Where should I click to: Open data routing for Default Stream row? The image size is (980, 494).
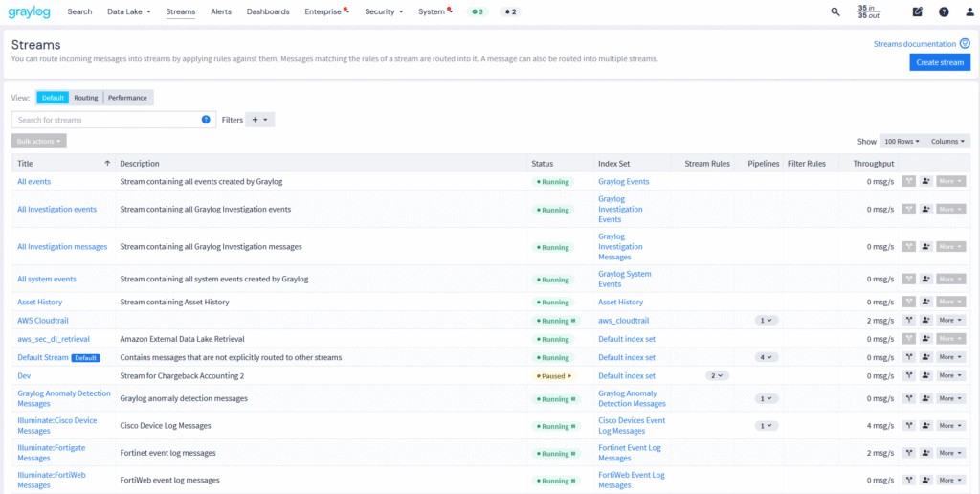pyautogui.click(x=909, y=357)
